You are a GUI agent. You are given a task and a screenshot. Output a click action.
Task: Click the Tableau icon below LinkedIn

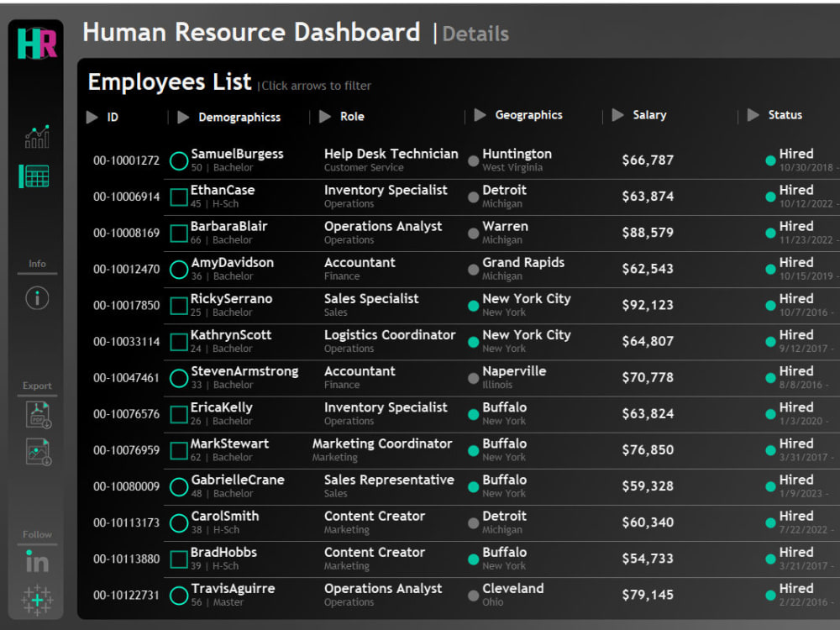coord(36,598)
